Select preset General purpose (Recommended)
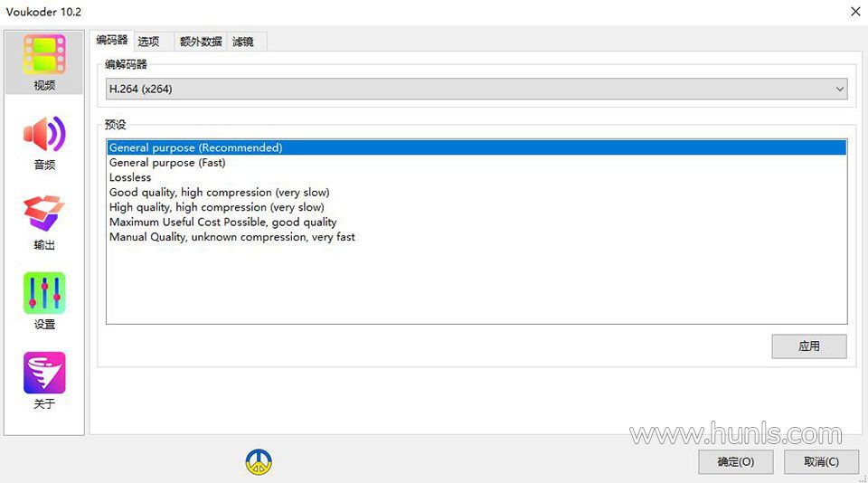The image size is (868, 483). 476,147
